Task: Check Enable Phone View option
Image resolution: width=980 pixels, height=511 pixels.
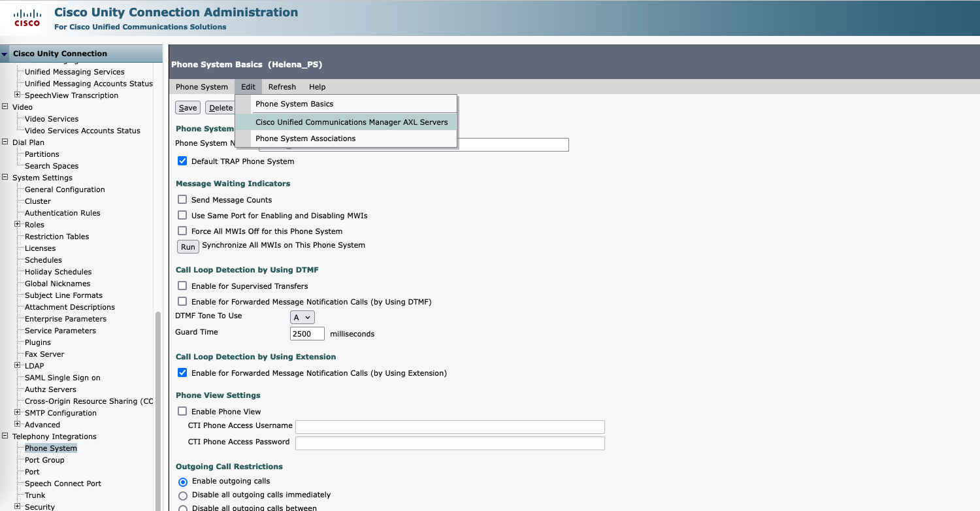Action: pos(182,412)
